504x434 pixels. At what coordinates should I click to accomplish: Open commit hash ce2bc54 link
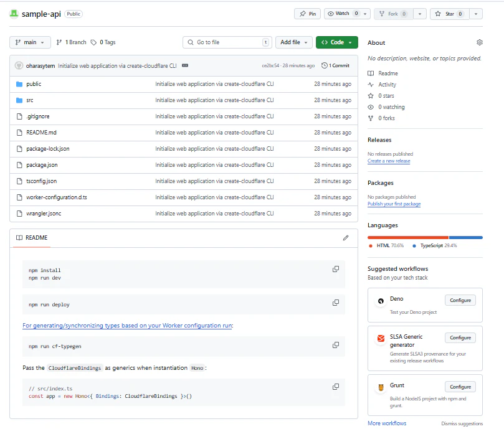270,65
